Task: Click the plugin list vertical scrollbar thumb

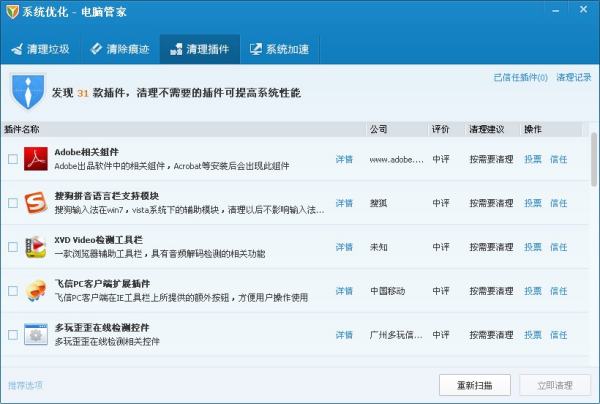Action: (594, 160)
